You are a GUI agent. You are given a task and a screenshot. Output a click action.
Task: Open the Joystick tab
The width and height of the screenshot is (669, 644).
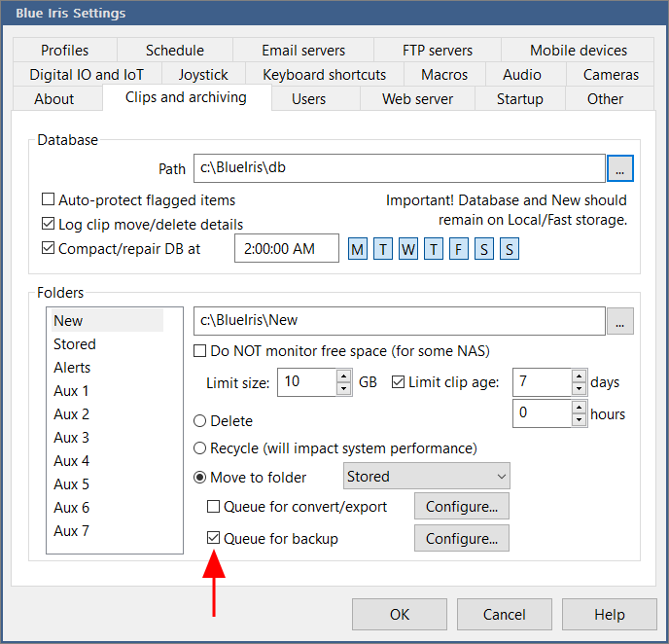203,74
